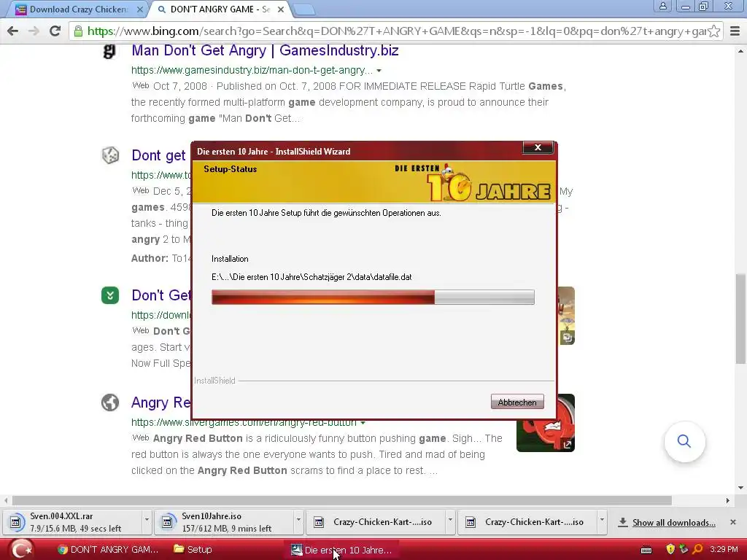
Task: Open a new browser tab
Action: coord(303,9)
